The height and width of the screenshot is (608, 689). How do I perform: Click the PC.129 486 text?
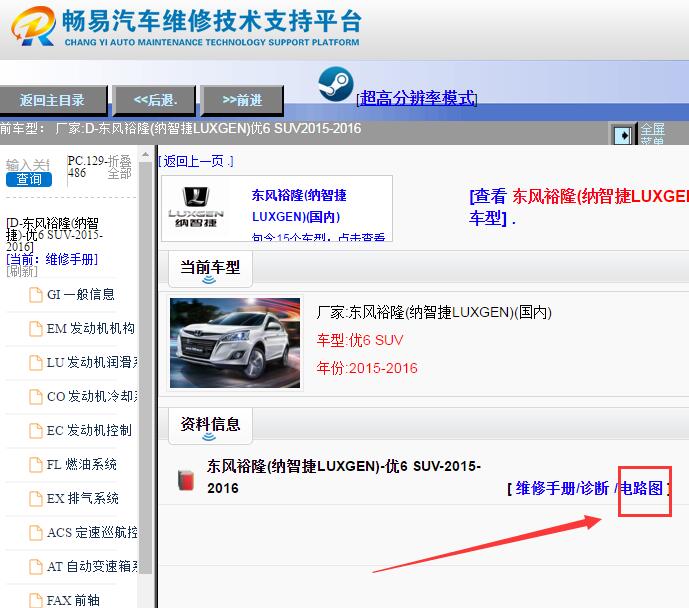[86, 166]
